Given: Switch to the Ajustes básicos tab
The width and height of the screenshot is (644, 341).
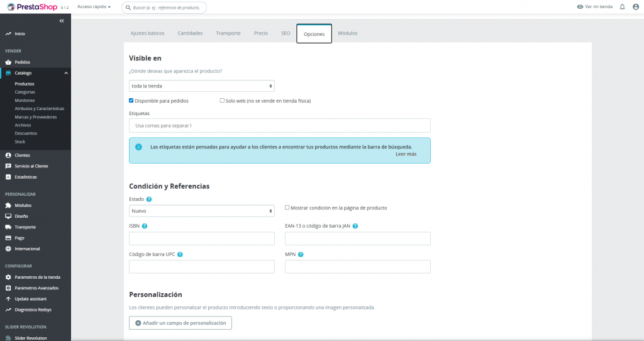Looking at the screenshot, I should click(147, 33).
